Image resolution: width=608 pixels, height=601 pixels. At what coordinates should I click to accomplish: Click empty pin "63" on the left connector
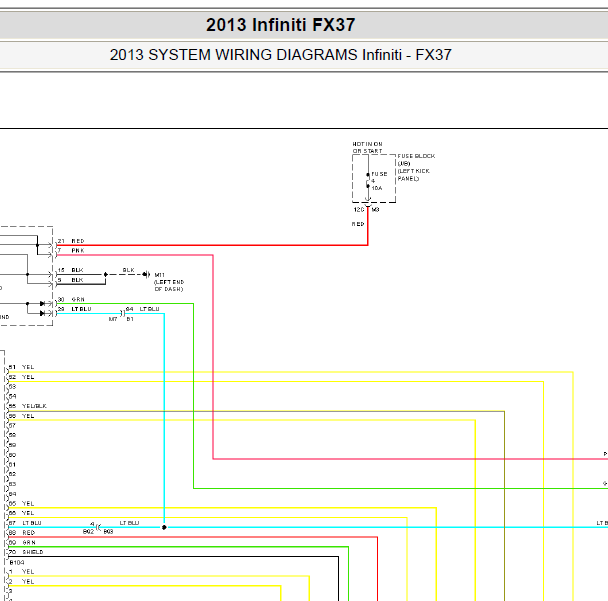pos(12,484)
